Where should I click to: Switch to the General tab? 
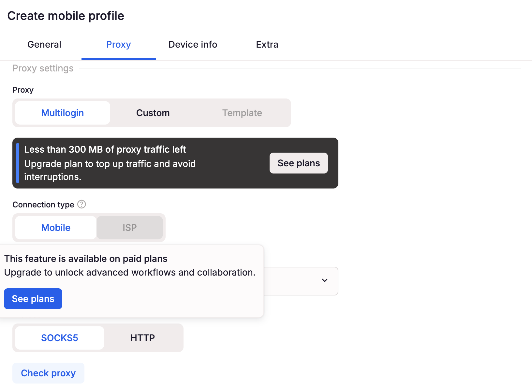click(44, 44)
